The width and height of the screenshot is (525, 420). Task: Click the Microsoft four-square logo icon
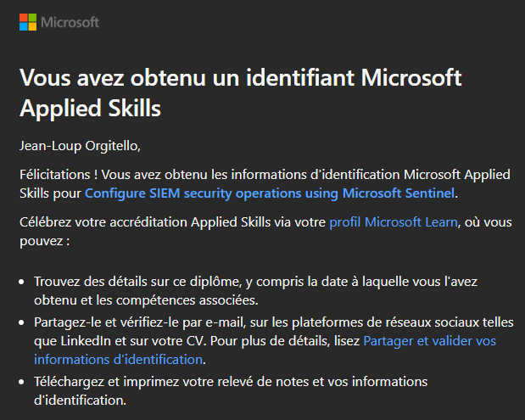click(28, 22)
